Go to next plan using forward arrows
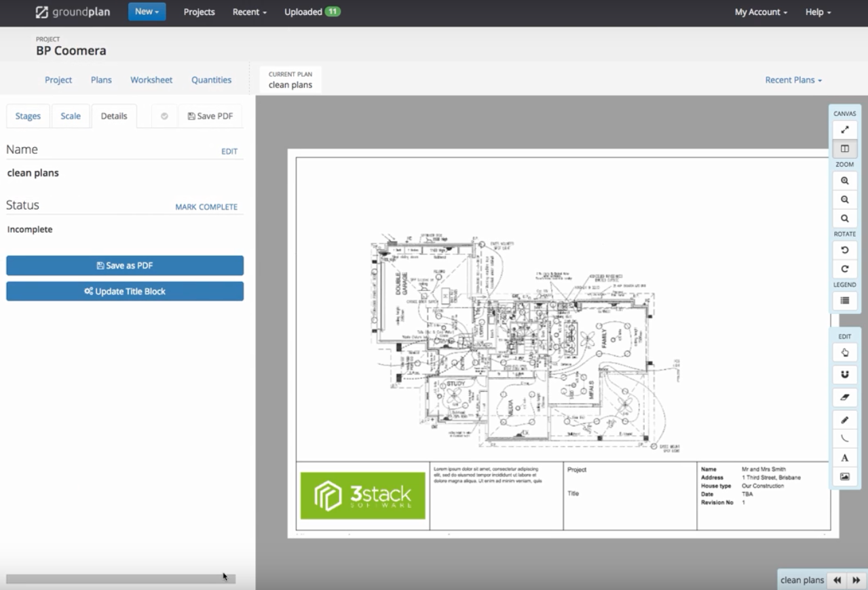 pyautogui.click(x=856, y=580)
